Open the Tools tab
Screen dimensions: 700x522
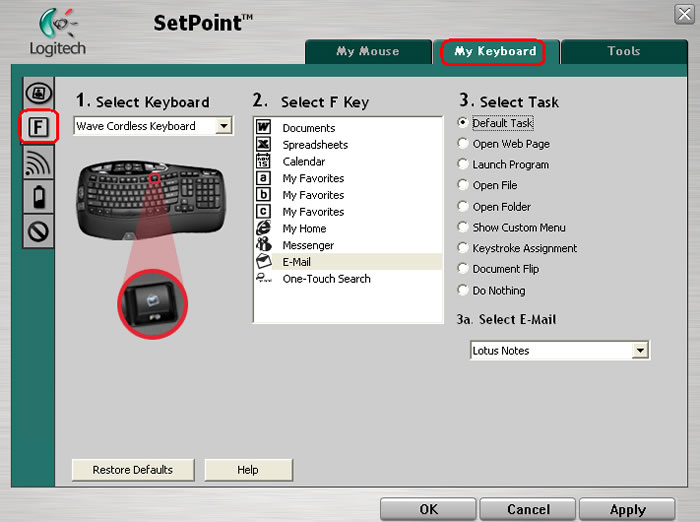[624, 51]
